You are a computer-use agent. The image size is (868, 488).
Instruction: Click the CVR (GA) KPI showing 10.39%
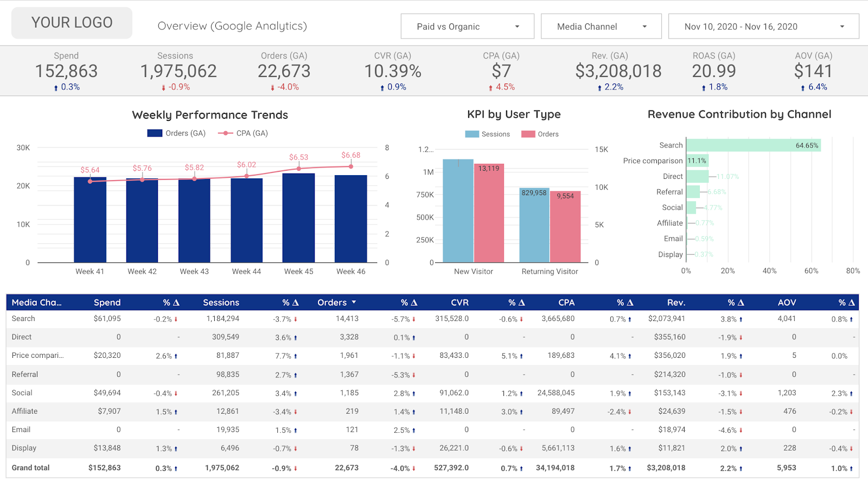392,70
